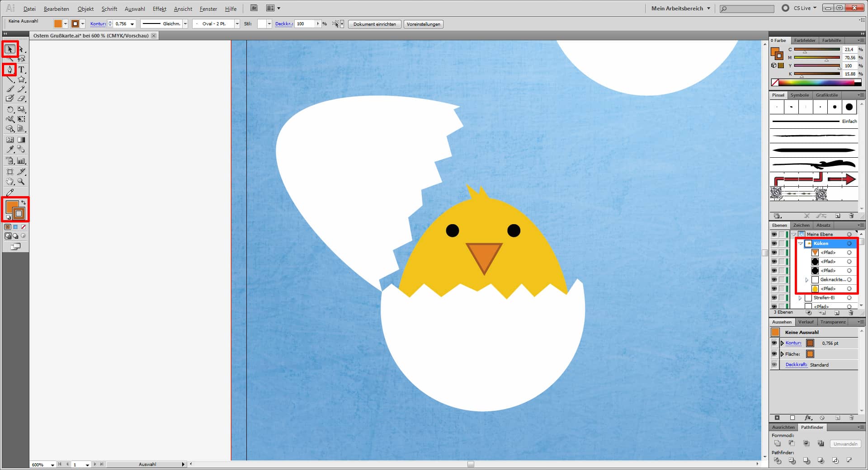Collapse the Küken group in layers
This screenshot has height=470, width=868.
pyautogui.click(x=801, y=244)
